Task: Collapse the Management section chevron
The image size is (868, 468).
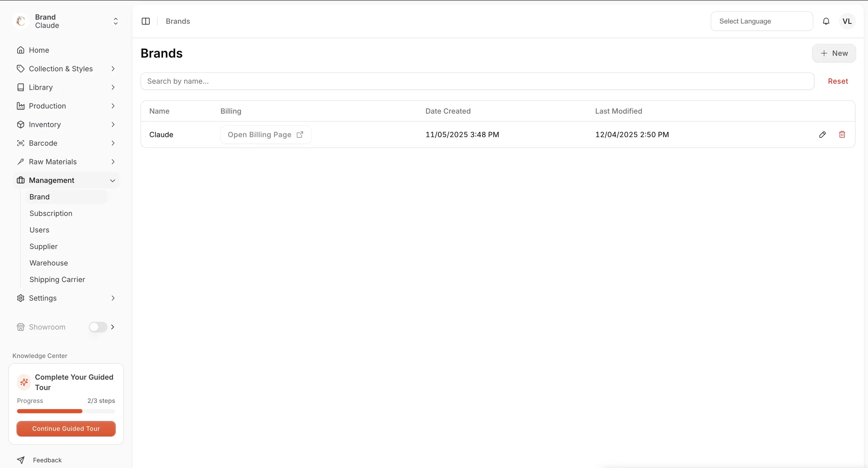Action: tap(112, 180)
